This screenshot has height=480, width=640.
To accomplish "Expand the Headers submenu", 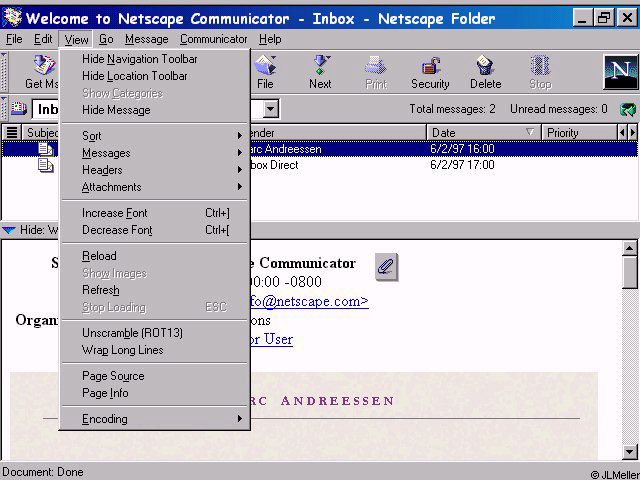I will 154,170.
